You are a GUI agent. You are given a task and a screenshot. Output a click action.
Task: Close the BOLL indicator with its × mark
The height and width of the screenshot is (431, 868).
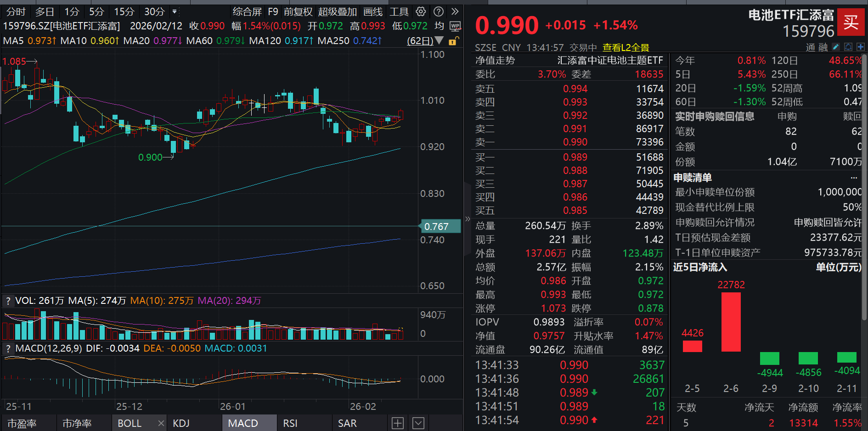161,422
